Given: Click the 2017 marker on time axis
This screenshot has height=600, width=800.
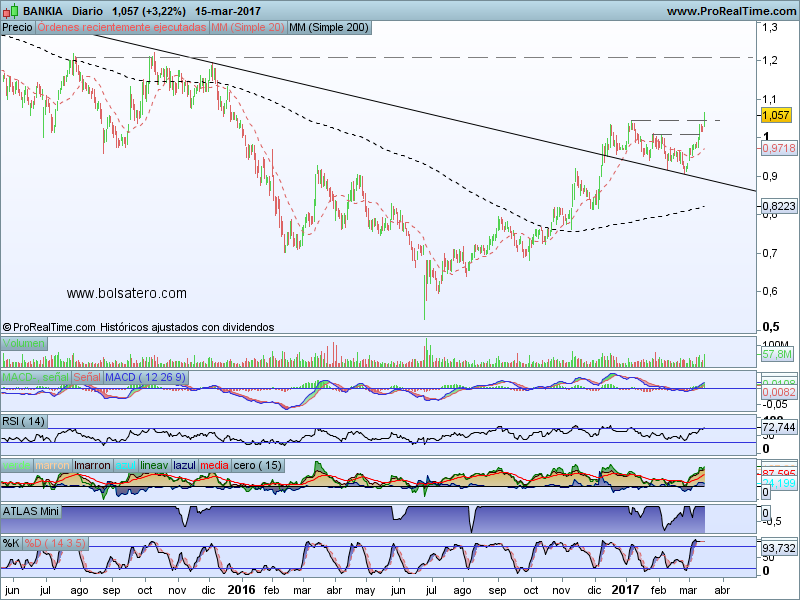Looking at the screenshot, I should coord(627,589).
